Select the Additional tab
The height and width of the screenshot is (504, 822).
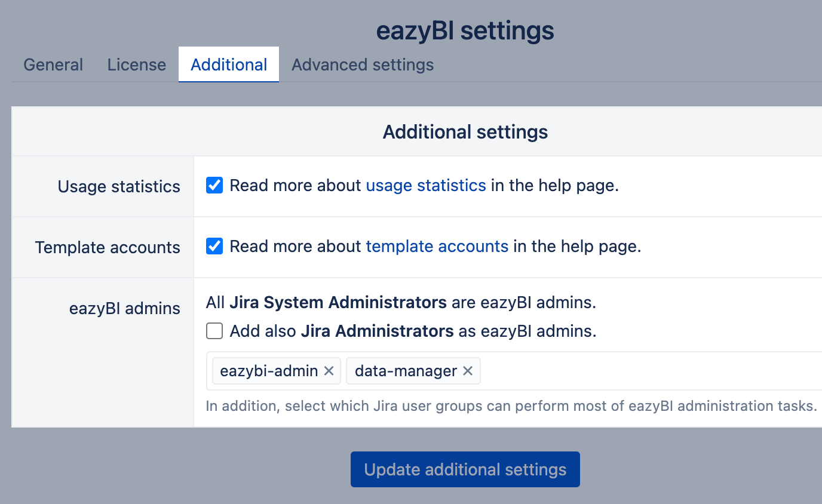[229, 64]
